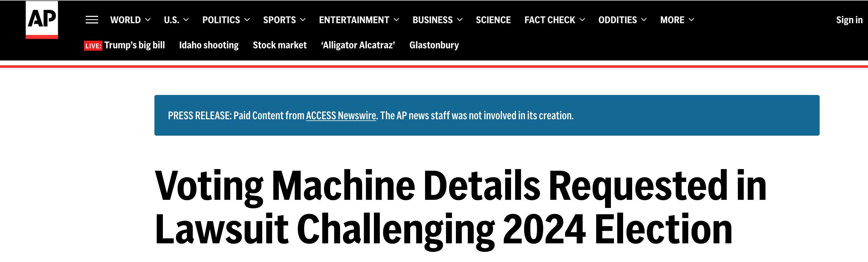Expand the World dropdown chevron
The image size is (868, 262).
148,20
